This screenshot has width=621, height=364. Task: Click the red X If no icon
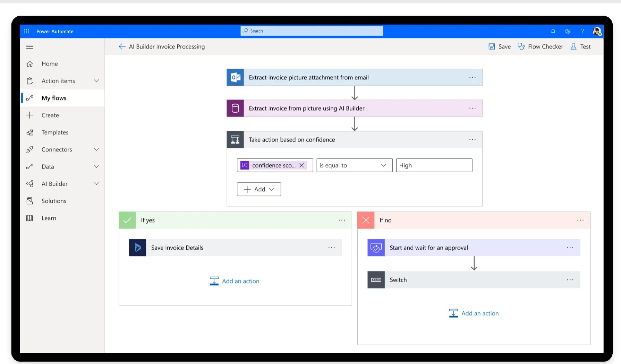(366, 220)
